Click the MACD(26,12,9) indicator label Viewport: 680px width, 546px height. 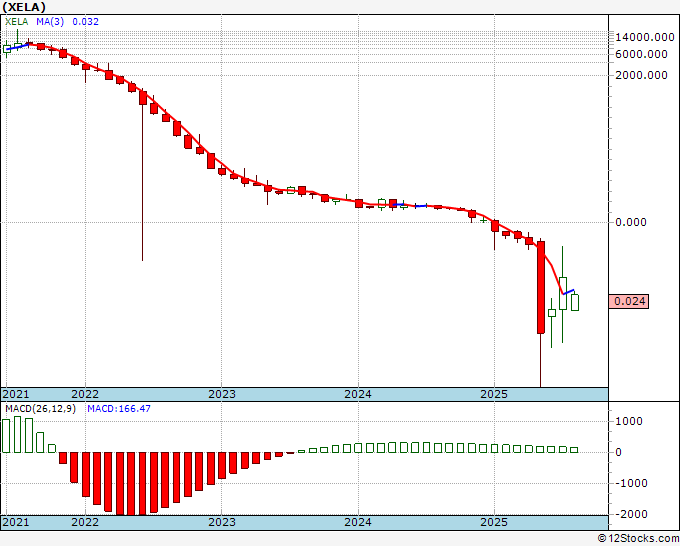tap(41, 409)
